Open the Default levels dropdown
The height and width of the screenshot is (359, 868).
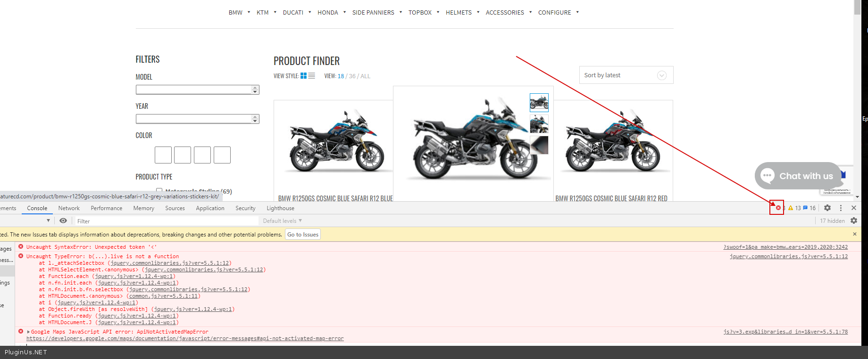(282, 221)
